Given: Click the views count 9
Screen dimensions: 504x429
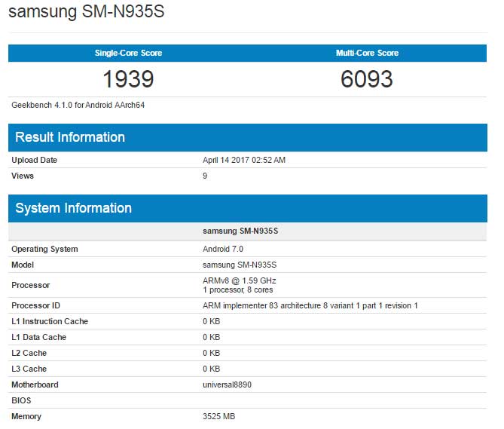Looking at the screenshot, I should (x=205, y=176).
